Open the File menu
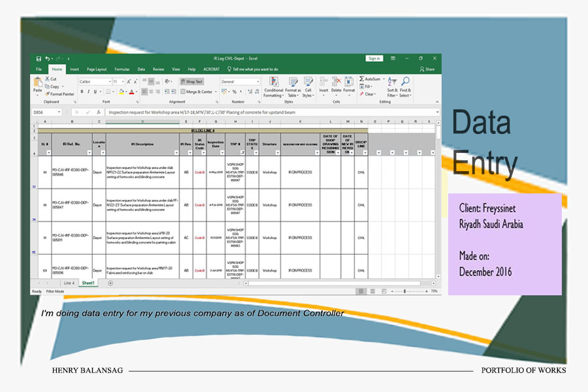 point(39,69)
